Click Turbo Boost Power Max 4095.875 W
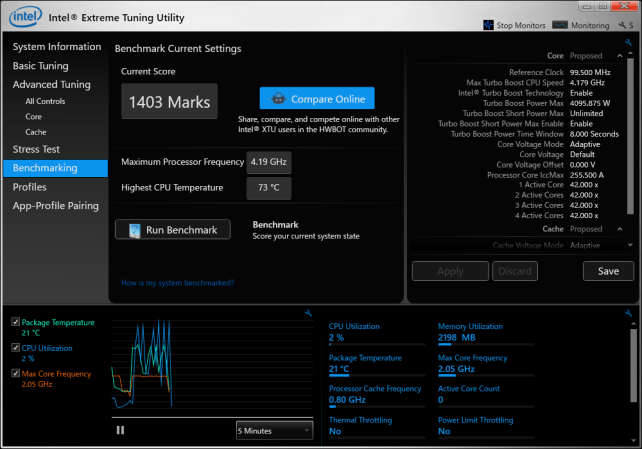Image resolution: width=642 pixels, height=449 pixels. point(590,103)
